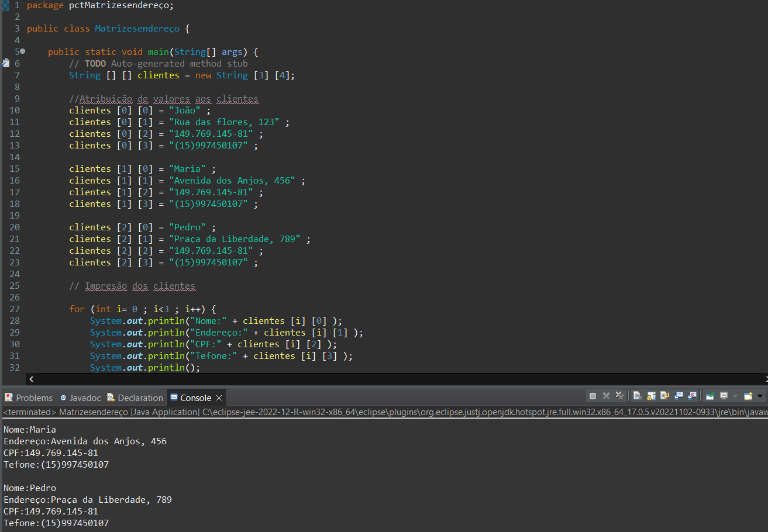The width and height of the screenshot is (768, 532).
Task: Click line number 7 in the gutter
Action: [x=17, y=75]
